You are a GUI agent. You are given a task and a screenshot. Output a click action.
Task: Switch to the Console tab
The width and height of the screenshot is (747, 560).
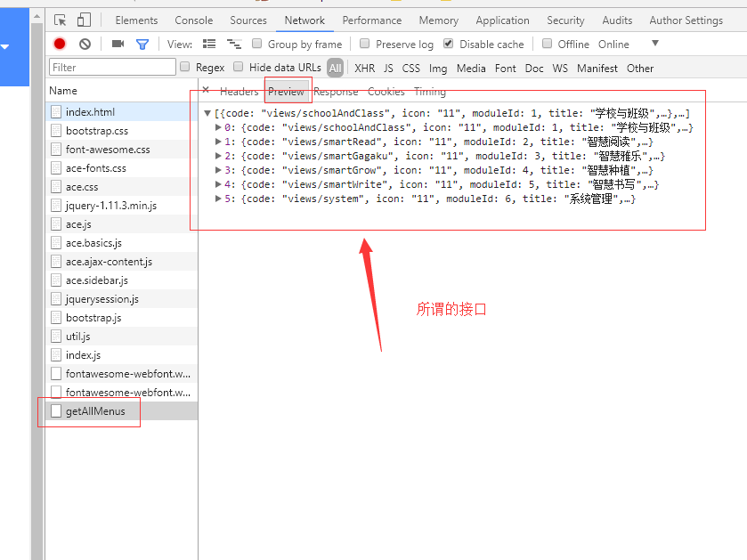(x=193, y=20)
